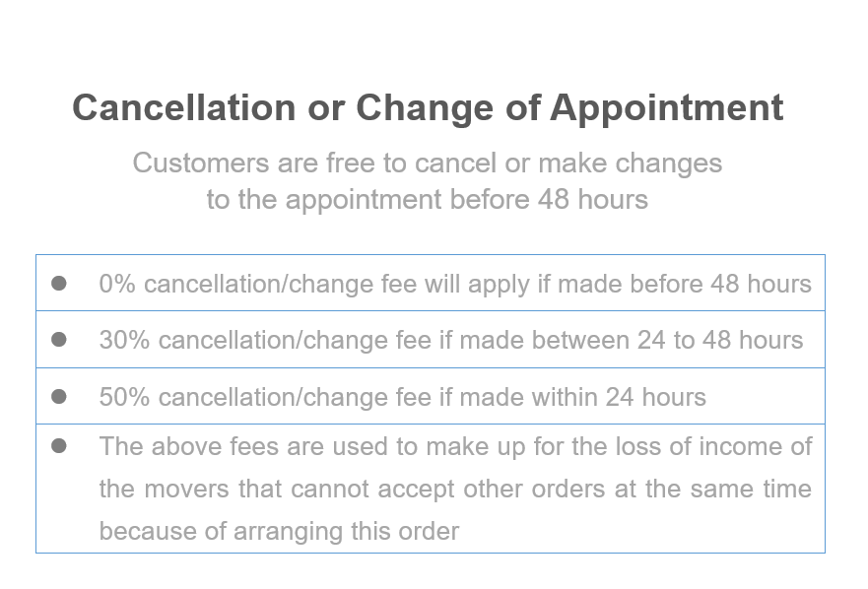Click the 'the movers that cannot accept' line
The image size is (868, 589).
pos(455,489)
